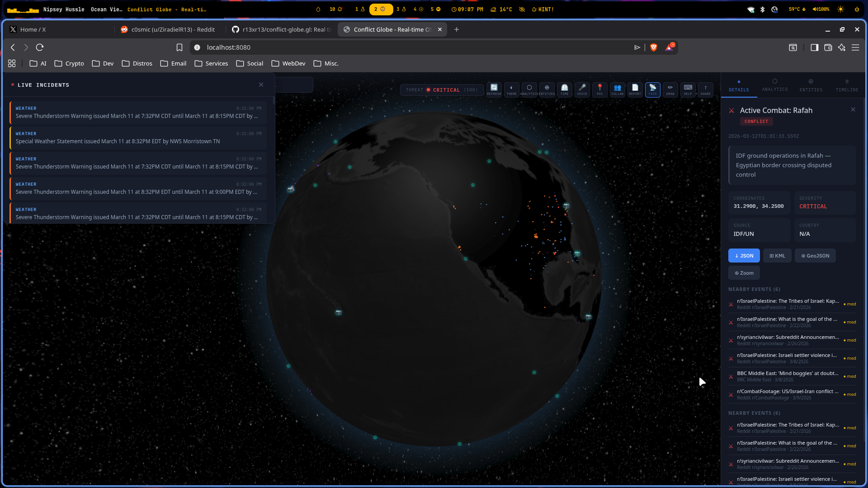The image size is (868, 488).
Task: Activate the Draw tool
Action: click(670, 89)
